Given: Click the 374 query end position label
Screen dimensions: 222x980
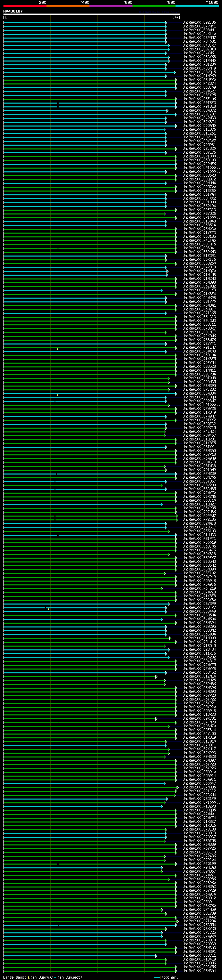Looking at the screenshot, I should (x=175, y=17).
